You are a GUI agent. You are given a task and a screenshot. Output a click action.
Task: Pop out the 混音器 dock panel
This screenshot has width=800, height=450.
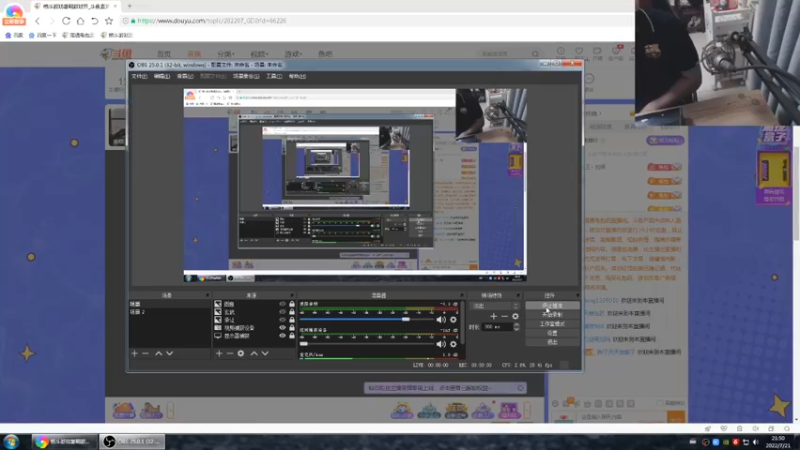point(461,295)
